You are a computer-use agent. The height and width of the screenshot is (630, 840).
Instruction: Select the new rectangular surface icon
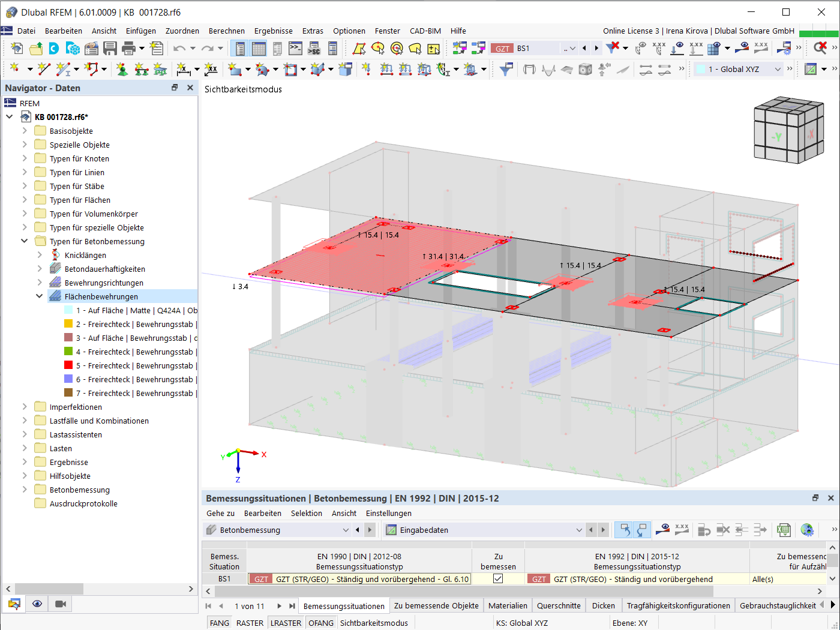(x=234, y=70)
